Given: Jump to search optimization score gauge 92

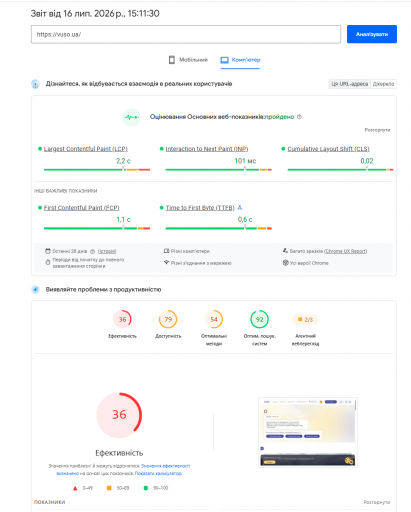Looking at the screenshot, I should click(259, 319).
